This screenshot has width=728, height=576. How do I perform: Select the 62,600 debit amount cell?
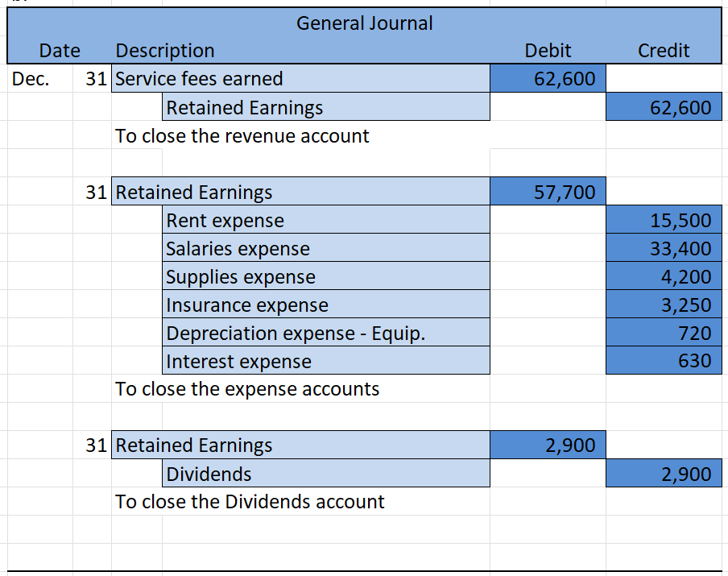click(547, 79)
